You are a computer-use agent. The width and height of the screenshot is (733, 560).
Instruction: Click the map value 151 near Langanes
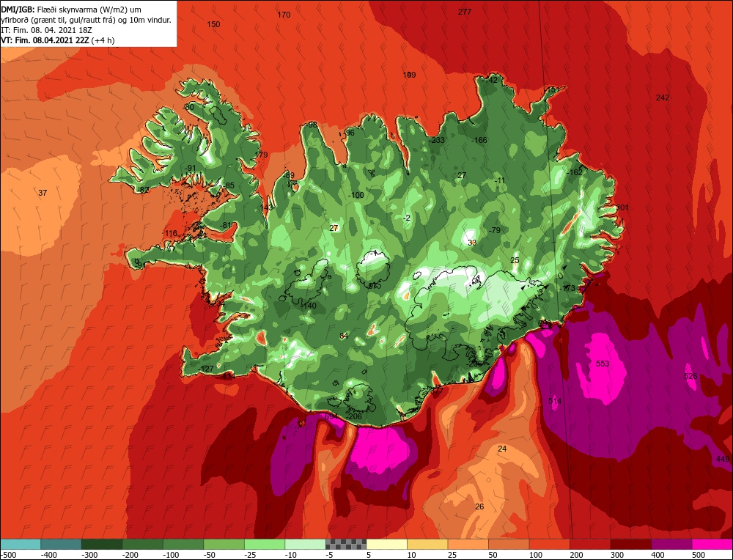point(553,89)
